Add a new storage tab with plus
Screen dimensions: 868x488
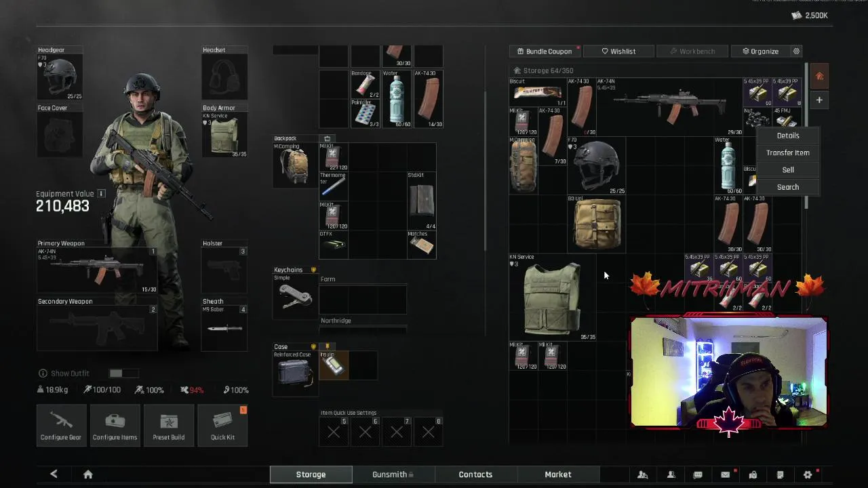(819, 100)
